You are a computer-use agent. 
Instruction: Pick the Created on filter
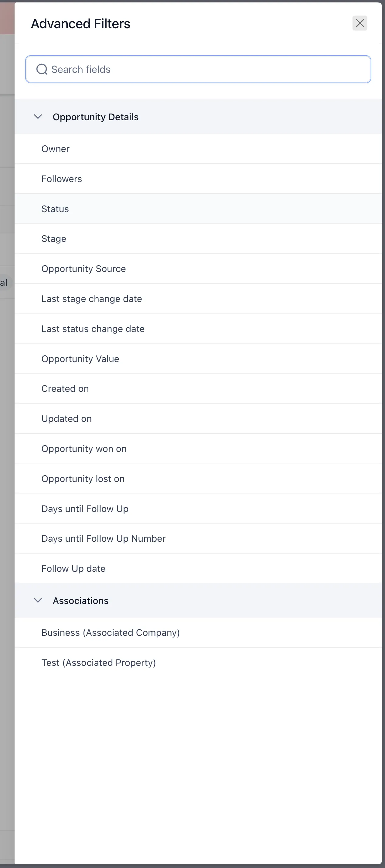click(198, 388)
